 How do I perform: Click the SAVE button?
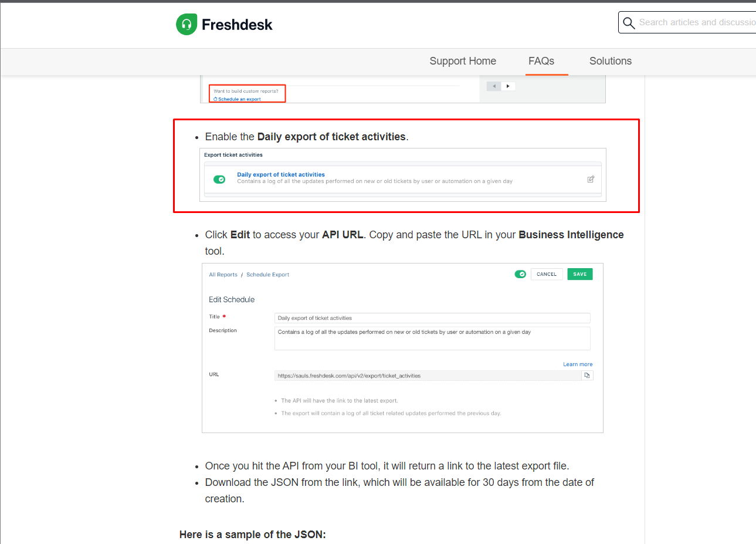[x=580, y=274]
